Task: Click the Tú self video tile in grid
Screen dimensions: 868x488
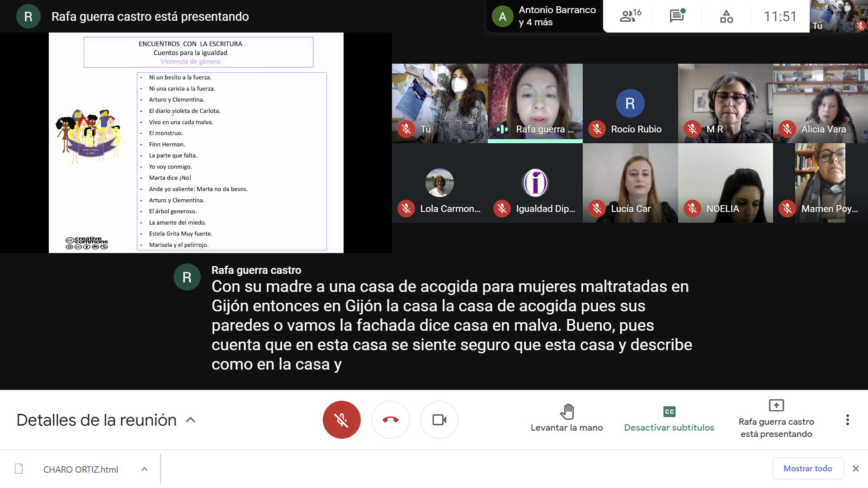Action: tap(440, 103)
